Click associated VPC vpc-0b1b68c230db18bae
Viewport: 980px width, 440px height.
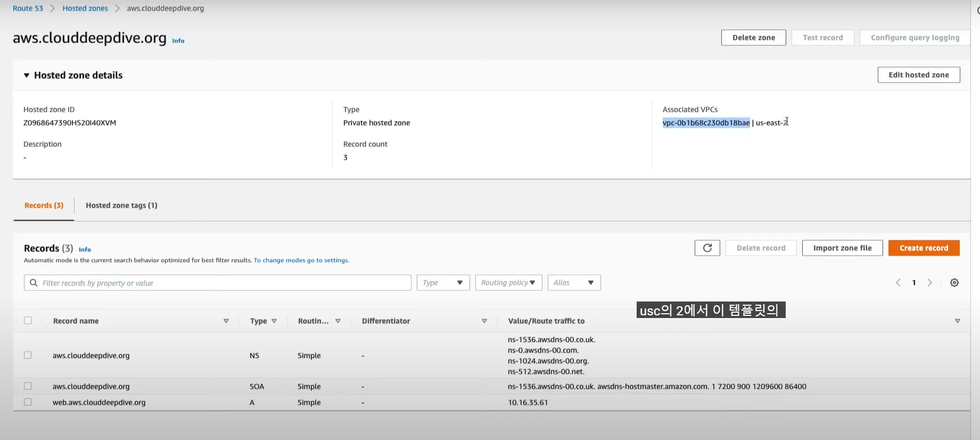[x=706, y=123]
